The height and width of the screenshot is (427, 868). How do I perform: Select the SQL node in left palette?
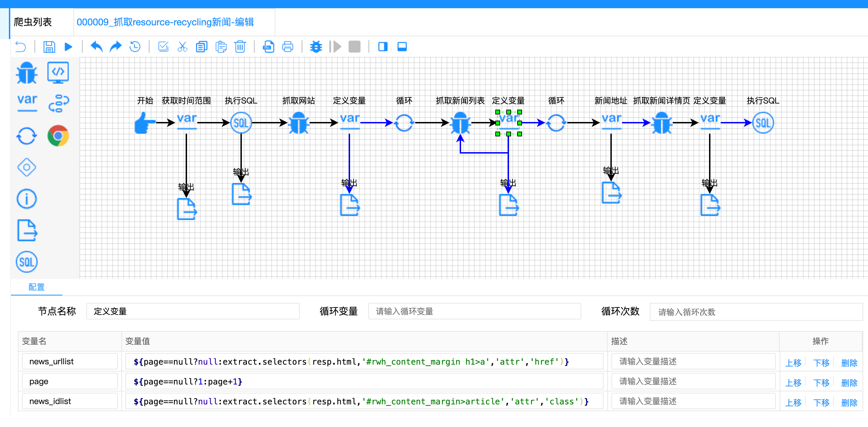[x=27, y=262]
